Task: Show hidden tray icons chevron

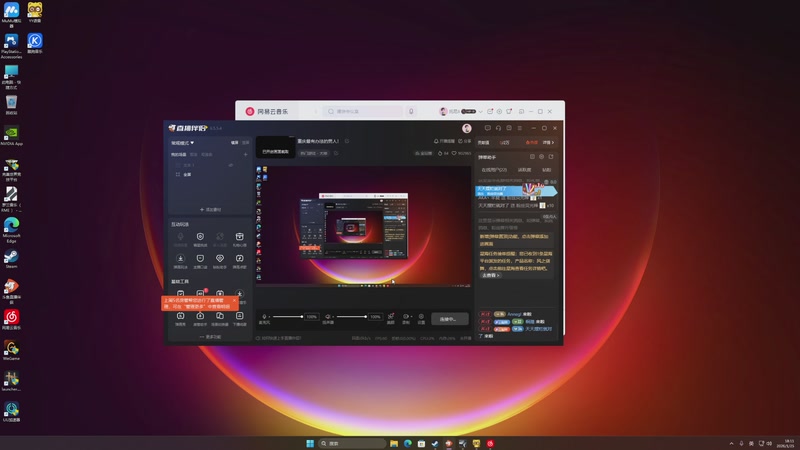Action: click(731, 443)
